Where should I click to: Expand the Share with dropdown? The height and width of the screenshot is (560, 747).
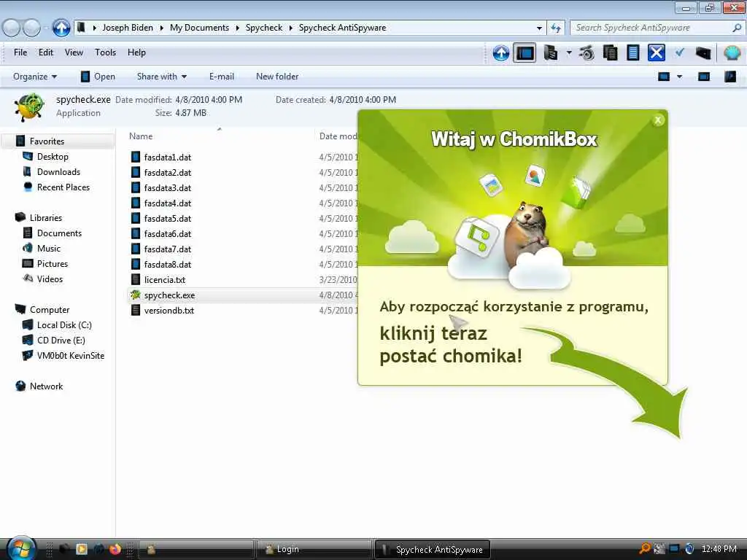(x=161, y=77)
